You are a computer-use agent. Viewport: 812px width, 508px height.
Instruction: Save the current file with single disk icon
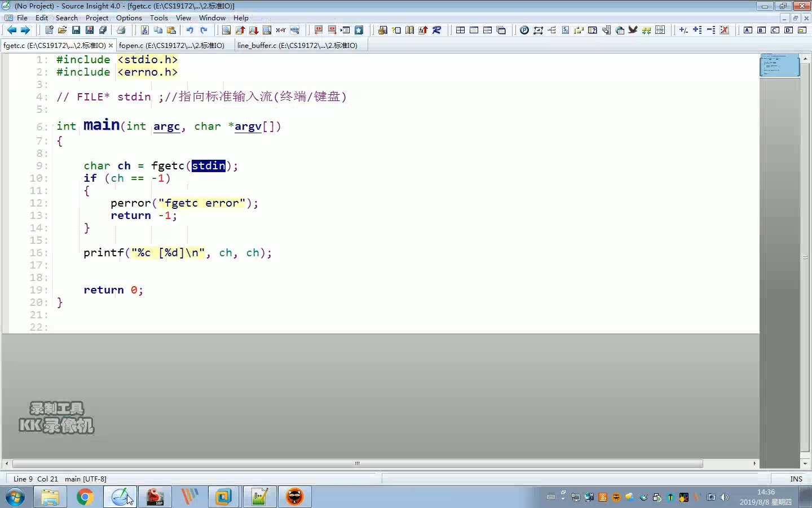point(76,30)
